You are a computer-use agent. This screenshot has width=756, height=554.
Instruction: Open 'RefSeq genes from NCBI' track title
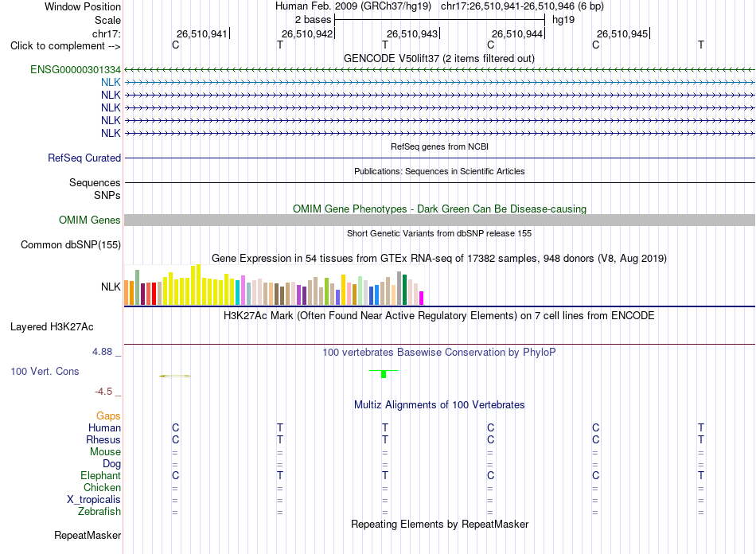439,146
